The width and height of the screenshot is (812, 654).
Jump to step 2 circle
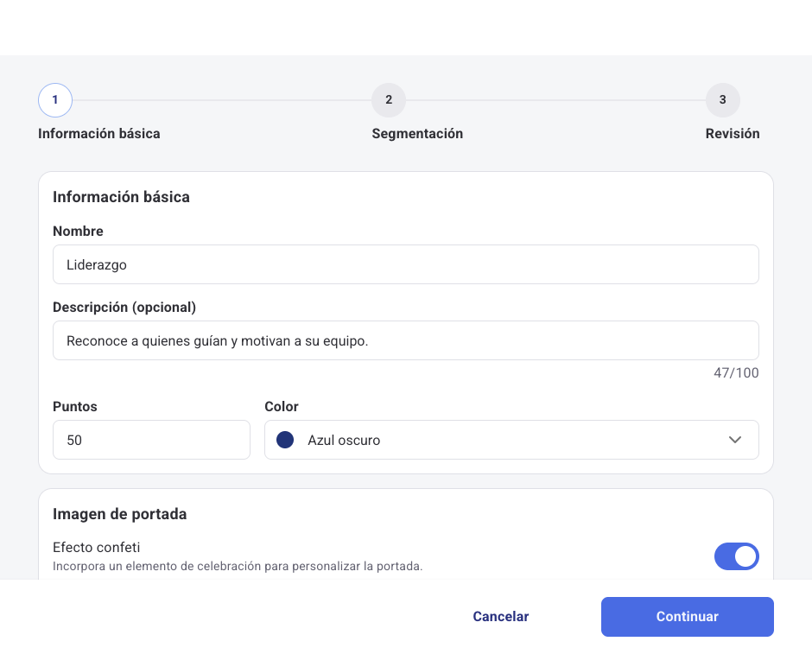tap(389, 100)
